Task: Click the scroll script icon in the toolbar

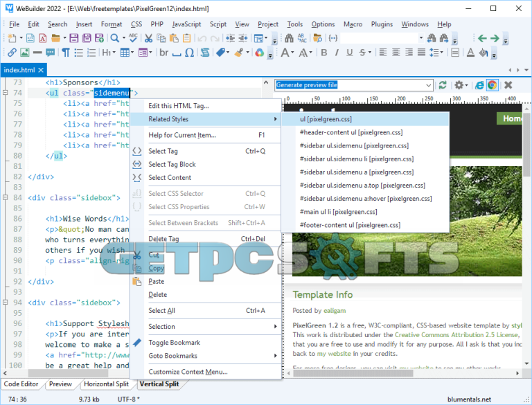Action: pos(205,53)
